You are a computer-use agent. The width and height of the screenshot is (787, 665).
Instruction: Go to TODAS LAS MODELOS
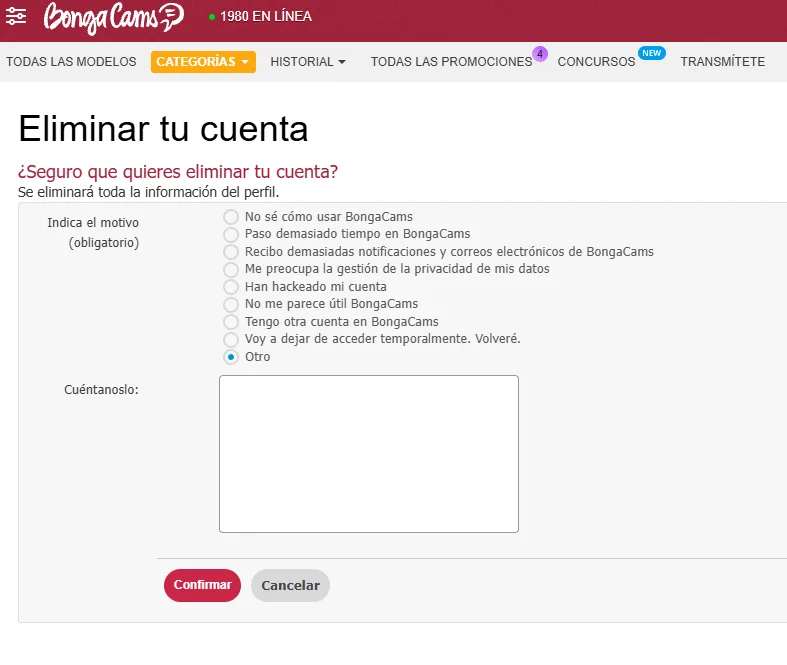[x=71, y=62]
